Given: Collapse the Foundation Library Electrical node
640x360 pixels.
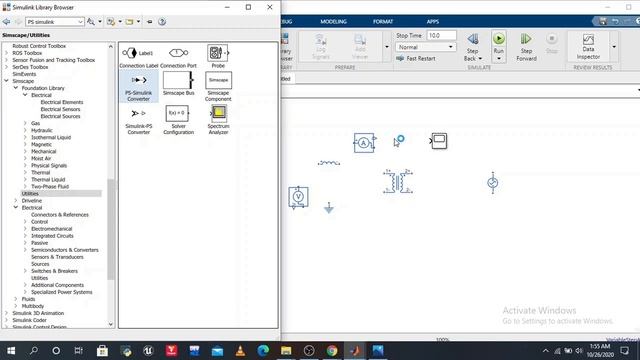Looking at the screenshot, I should tap(25, 95).
